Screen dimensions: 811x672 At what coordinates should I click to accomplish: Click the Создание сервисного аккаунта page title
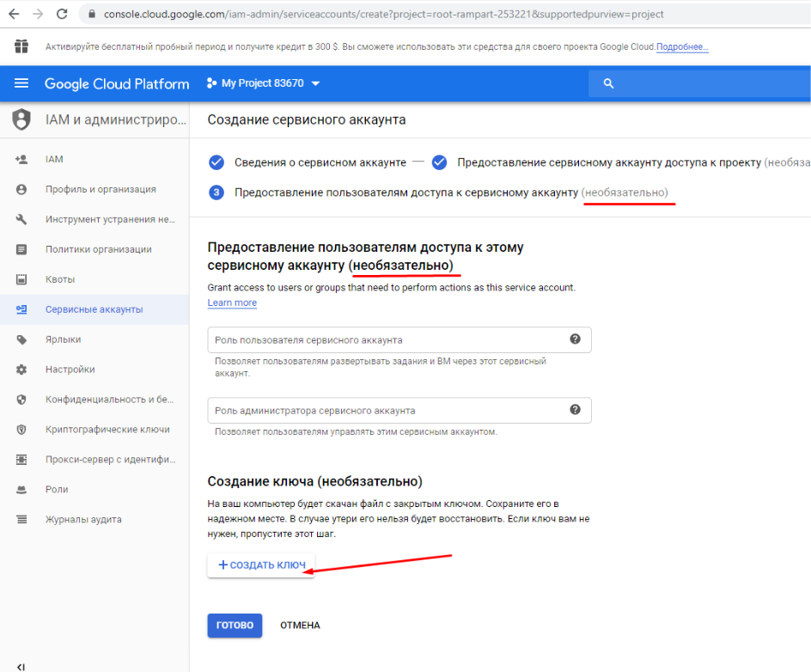coord(307,119)
